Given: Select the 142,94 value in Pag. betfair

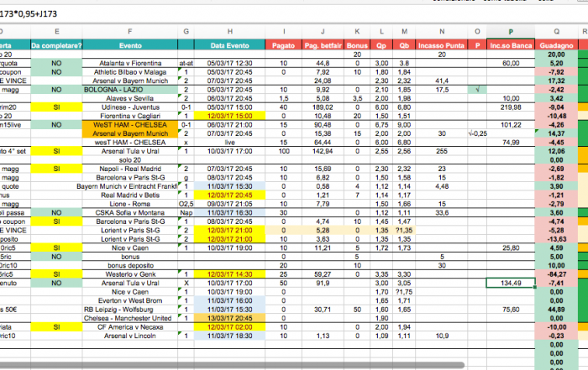Looking at the screenshot, I should click(323, 151).
